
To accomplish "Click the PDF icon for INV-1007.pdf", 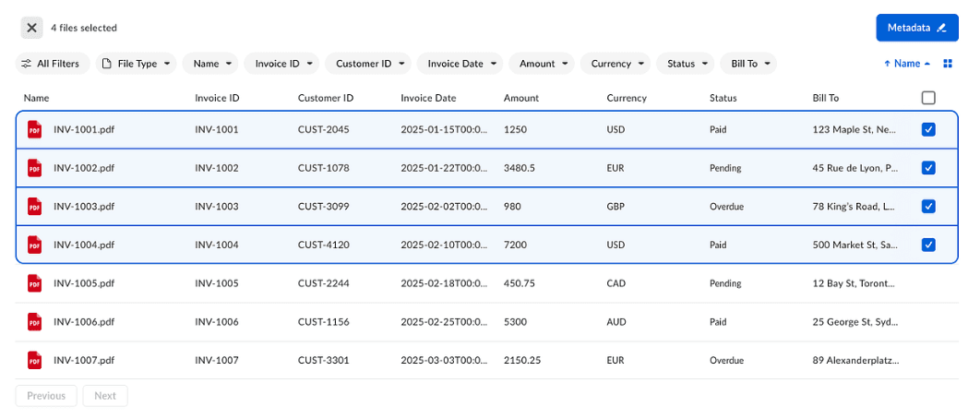I will point(35,360).
